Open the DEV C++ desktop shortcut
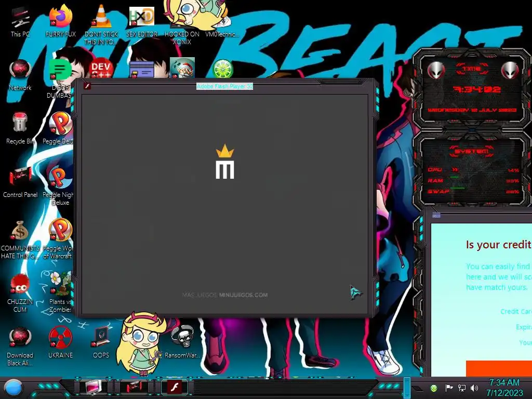 pos(101,69)
